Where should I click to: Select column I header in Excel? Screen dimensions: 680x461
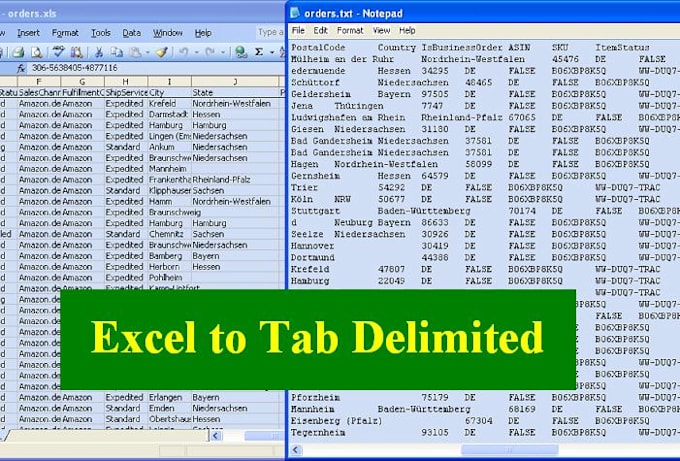(170, 82)
